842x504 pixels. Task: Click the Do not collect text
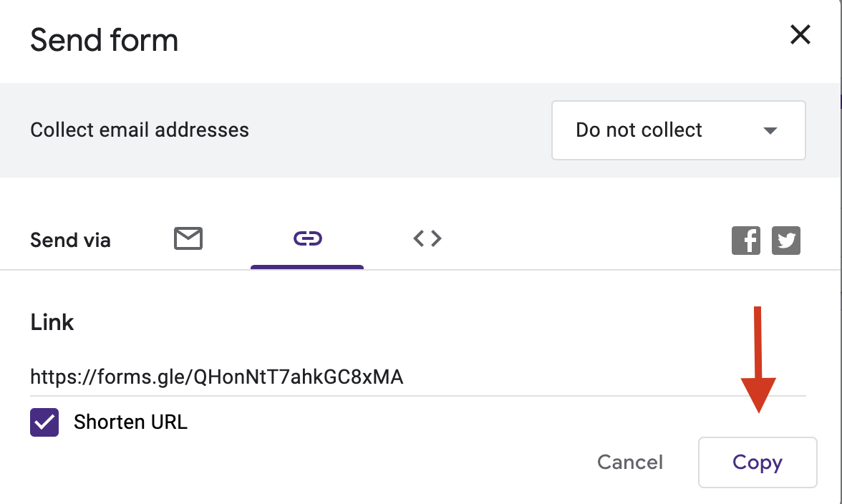[x=639, y=130]
